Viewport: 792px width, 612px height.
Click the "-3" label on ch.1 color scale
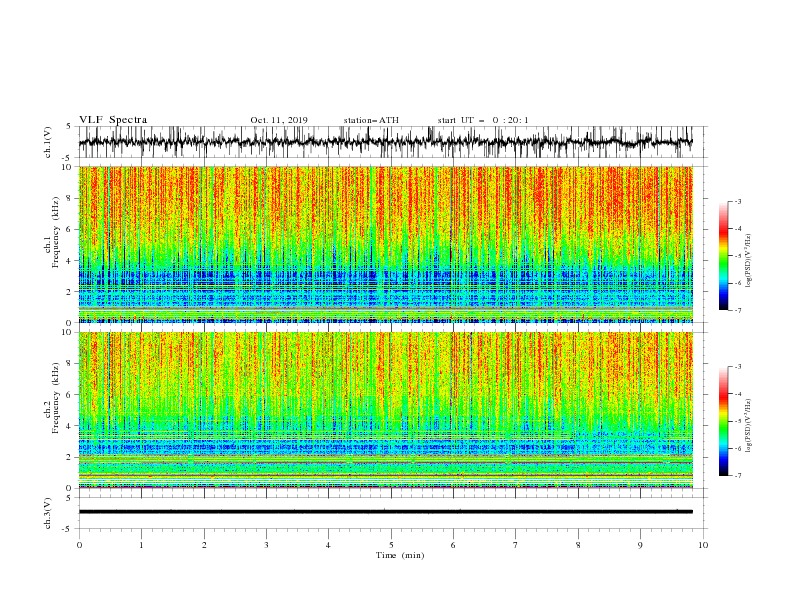737,201
